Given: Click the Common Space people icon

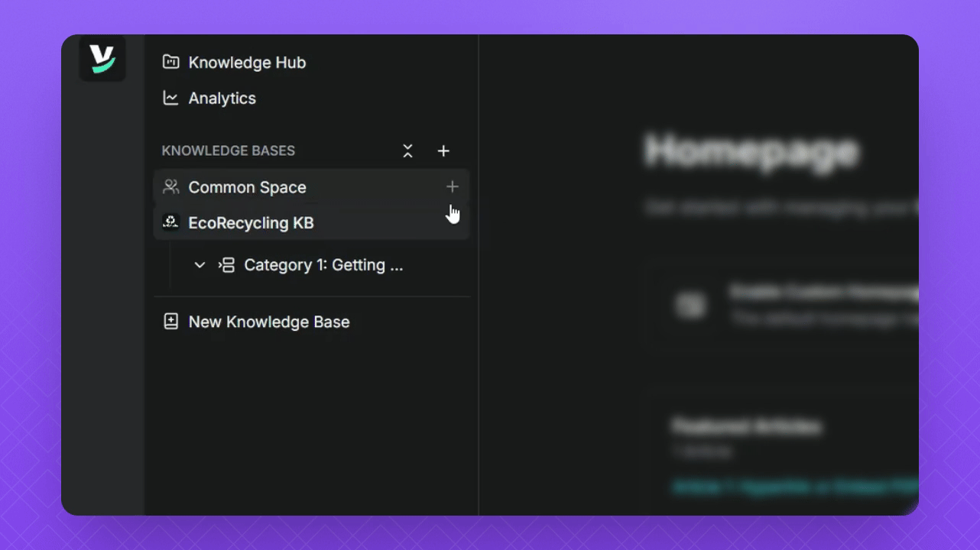Looking at the screenshot, I should point(170,187).
